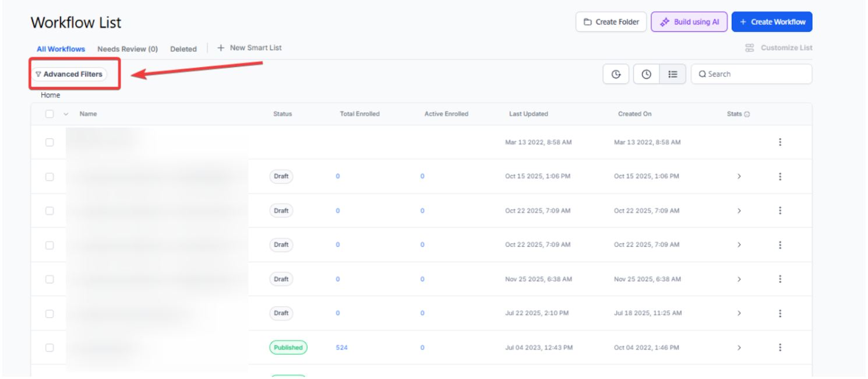Expand stats chevron for Oct 15 2025 row

pos(739,177)
